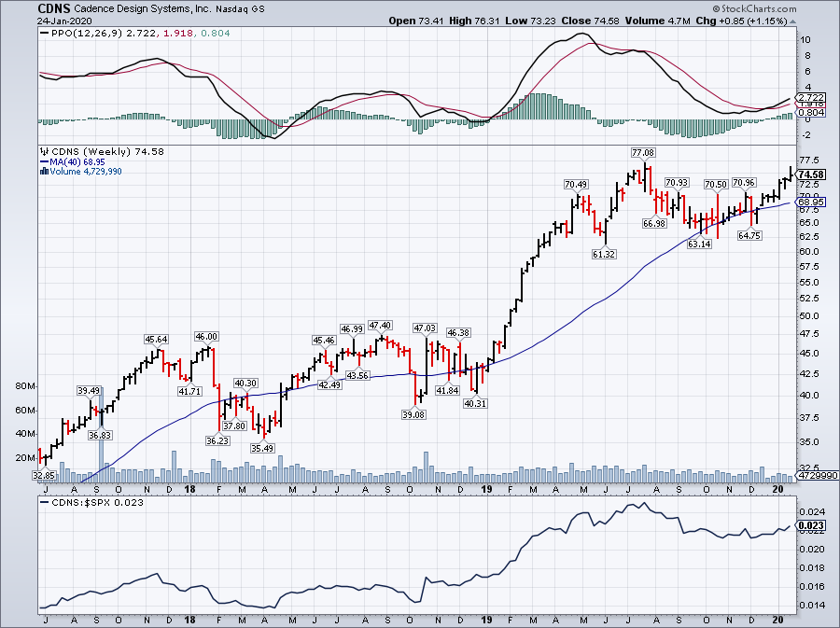The image size is (840, 628).
Task: Click the 70.96 peak price label
Action: tap(744, 183)
